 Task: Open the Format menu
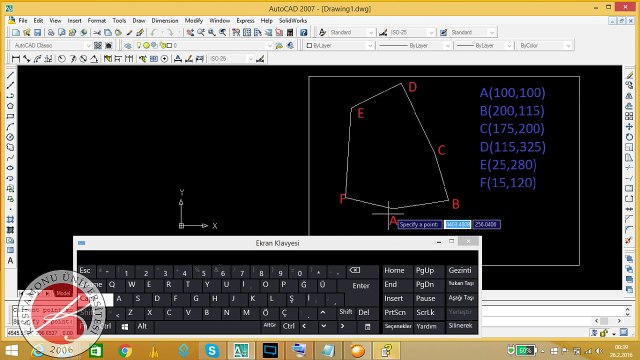coord(97,20)
